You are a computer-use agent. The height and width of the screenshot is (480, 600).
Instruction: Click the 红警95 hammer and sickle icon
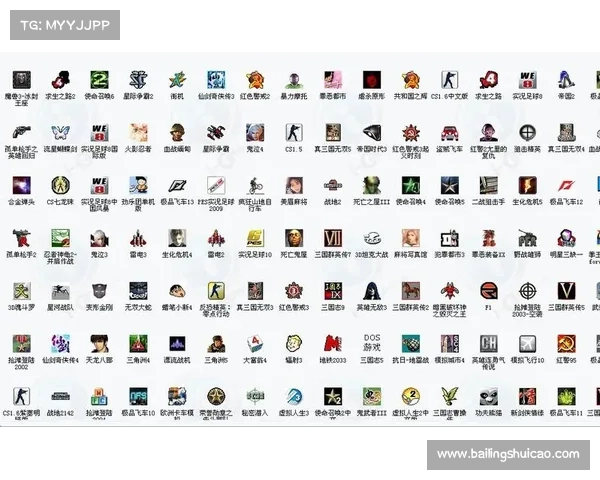566,344
